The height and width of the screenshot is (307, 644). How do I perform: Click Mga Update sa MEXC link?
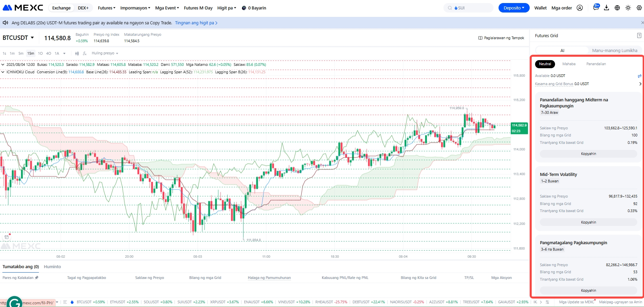pyautogui.click(x=577, y=302)
